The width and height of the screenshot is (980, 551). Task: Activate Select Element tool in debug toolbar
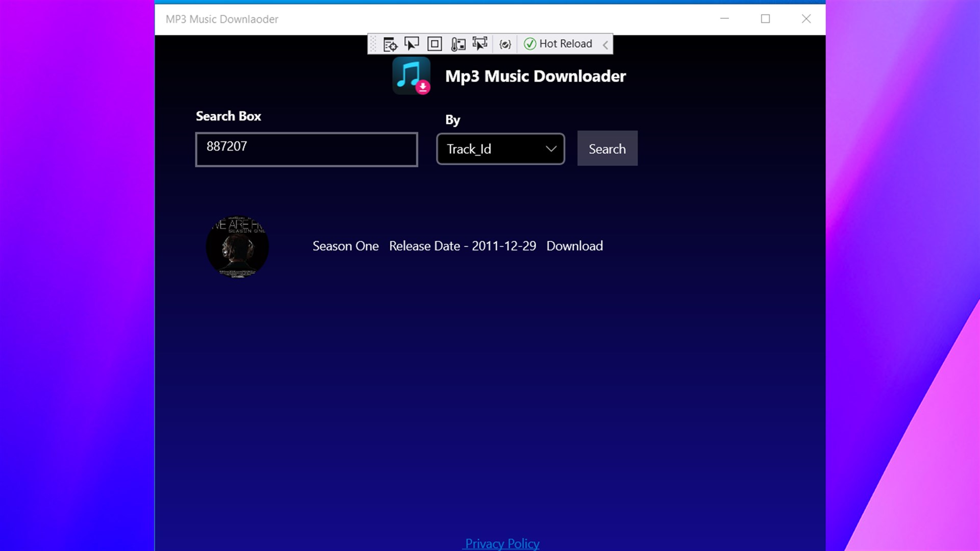click(x=412, y=44)
